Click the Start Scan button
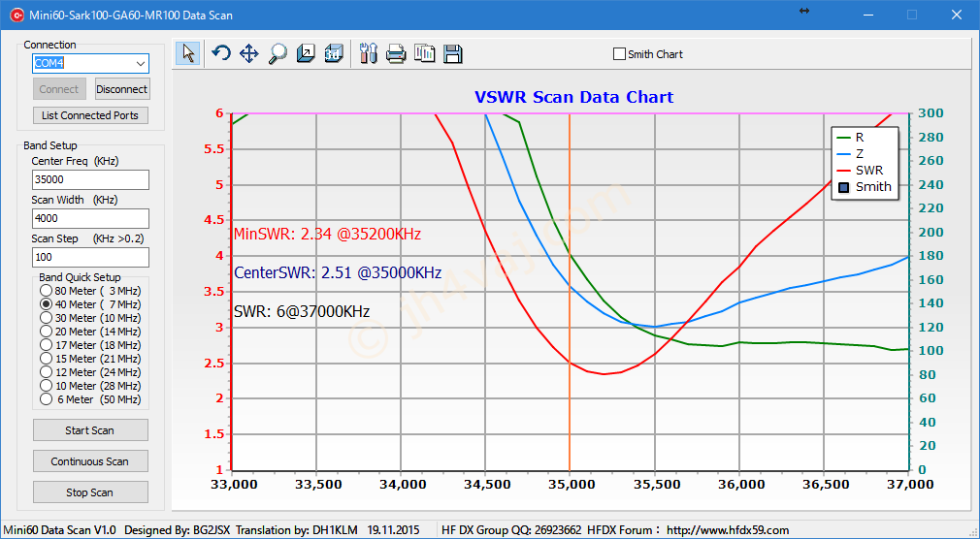Image resolution: width=980 pixels, height=539 pixels. 90,430
